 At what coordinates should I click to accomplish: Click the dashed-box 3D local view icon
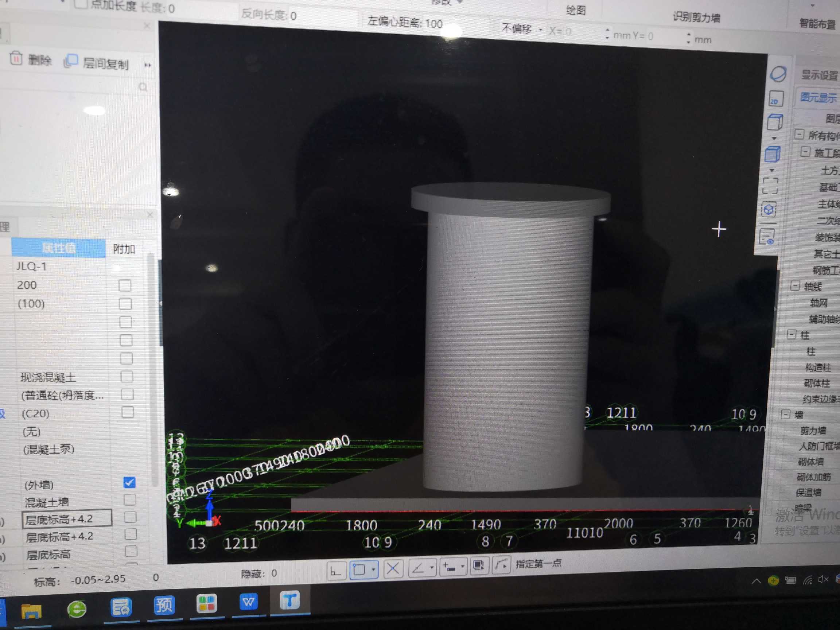(x=769, y=210)
